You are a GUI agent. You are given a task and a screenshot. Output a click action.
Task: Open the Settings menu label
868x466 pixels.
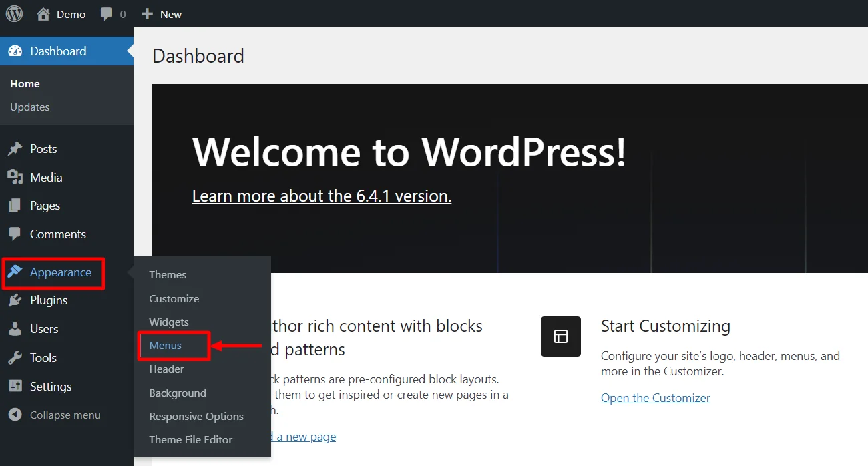coord(51,387)
